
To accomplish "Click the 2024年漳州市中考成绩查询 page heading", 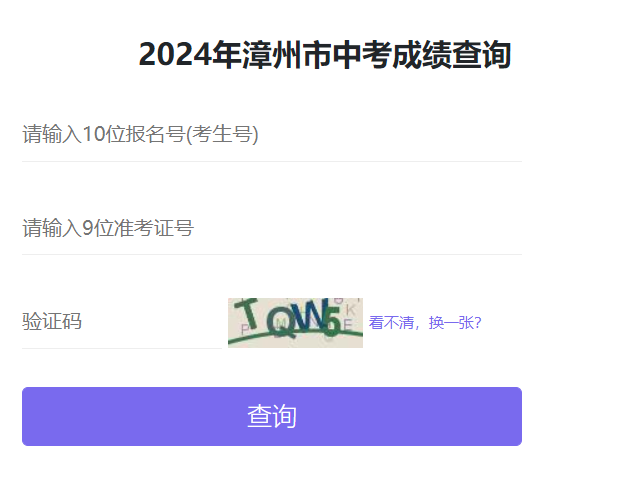I will point(325,55).
